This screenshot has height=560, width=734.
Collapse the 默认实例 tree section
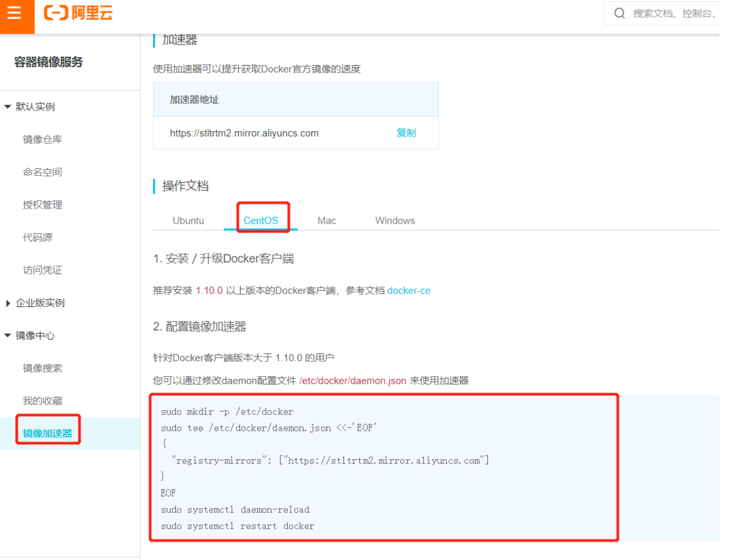[7, 107]
